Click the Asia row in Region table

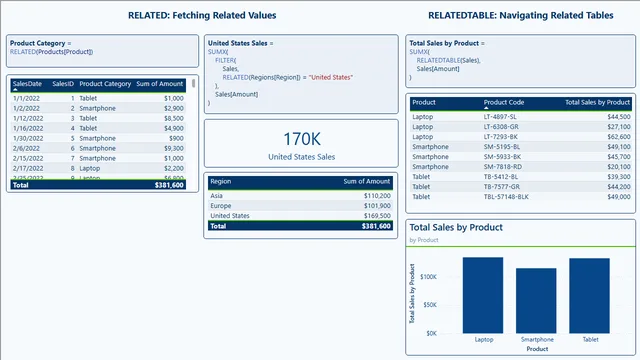pyautogui.click(x=300, y=196)
